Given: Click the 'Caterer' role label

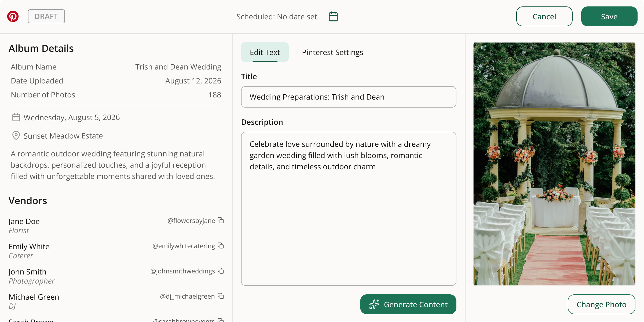Looking at the screenshot, I should 21,256.
